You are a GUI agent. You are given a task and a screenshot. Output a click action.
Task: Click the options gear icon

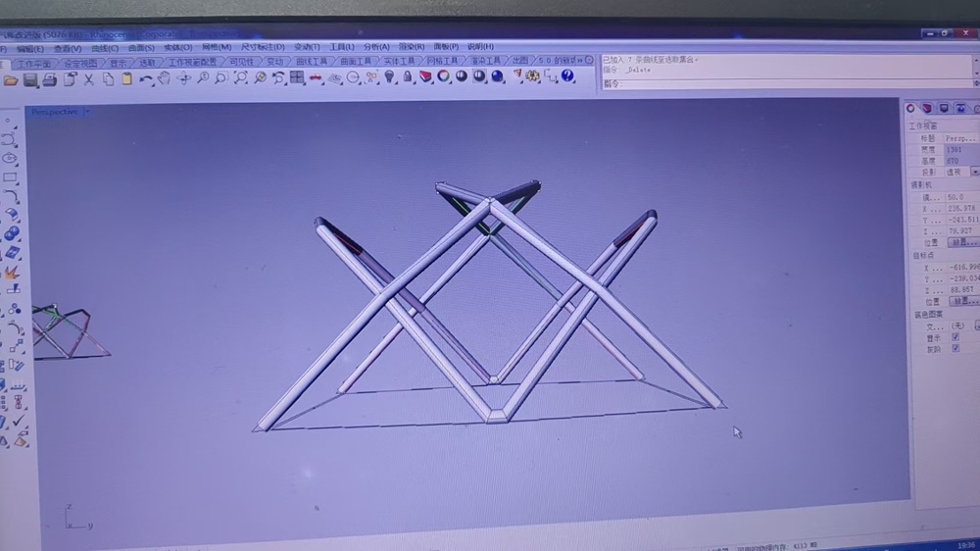point(532,76)
